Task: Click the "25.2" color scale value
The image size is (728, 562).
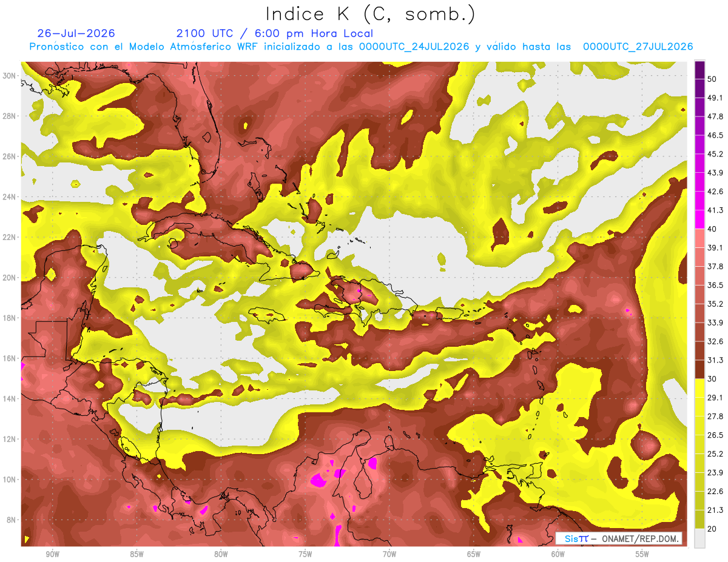Action: pos(715,454)
